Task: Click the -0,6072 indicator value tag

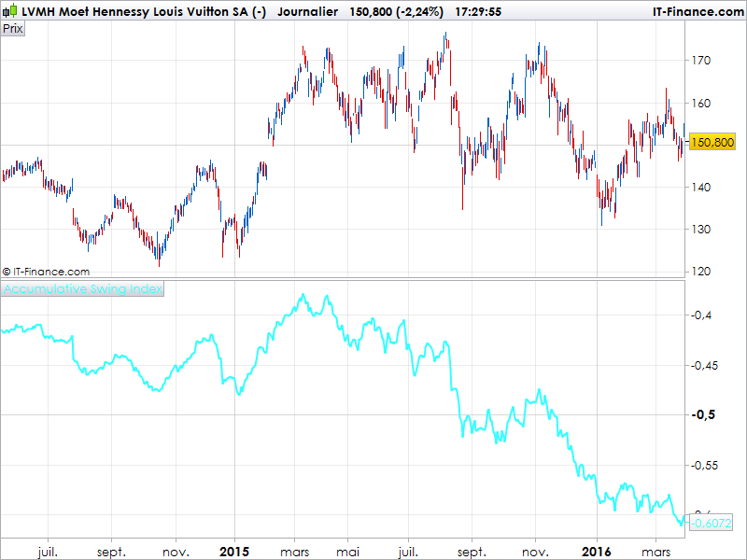Action: tap(712, 524)
